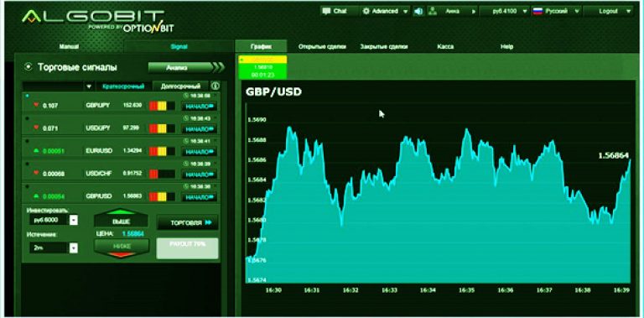Toggle the dot marker above GBP/JPY signal
644x318 pixels.
27,96
